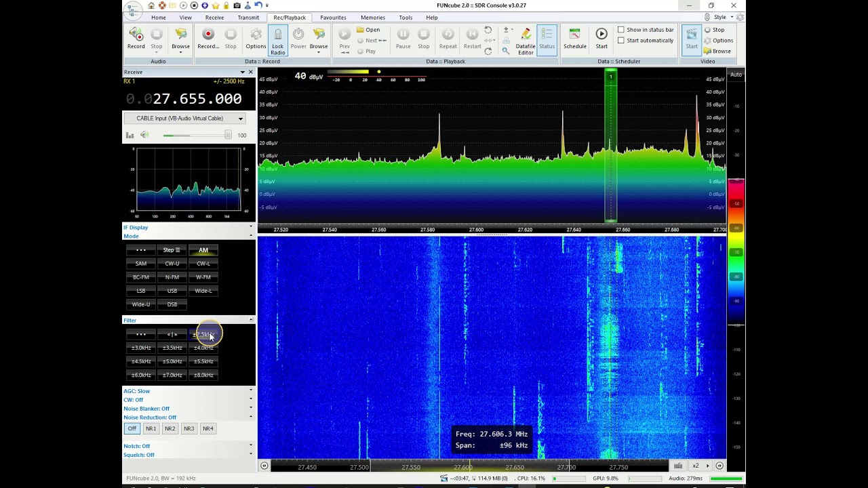Image resolution: width=868 pixels, height=488 pixels.
Task: Enable Show in status bar checkbox
Action: click(621, 30)
